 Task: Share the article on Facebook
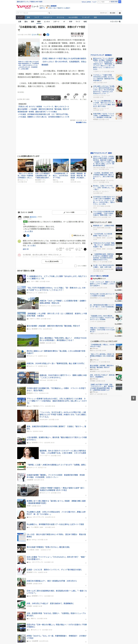coord(48,35)
